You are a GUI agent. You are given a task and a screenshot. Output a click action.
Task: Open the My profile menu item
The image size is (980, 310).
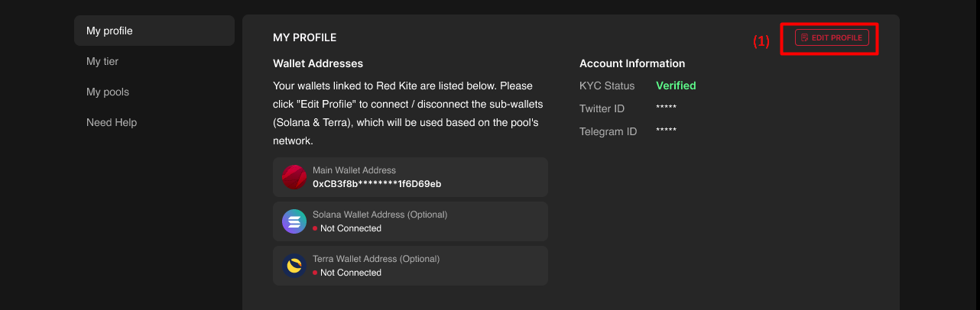pos(154,31)
